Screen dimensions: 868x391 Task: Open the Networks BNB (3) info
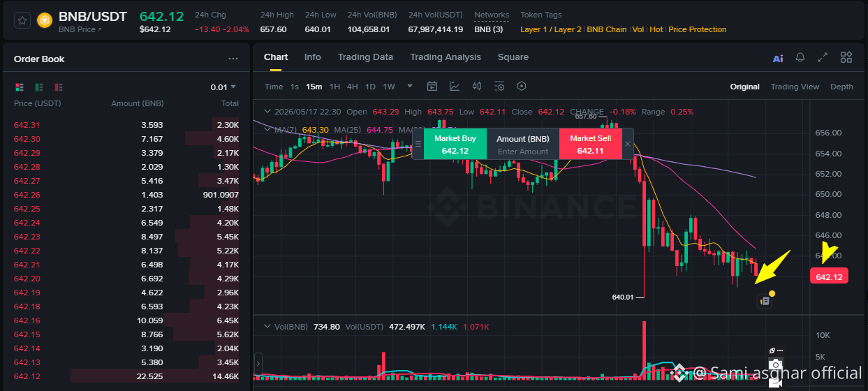(488, 29)
